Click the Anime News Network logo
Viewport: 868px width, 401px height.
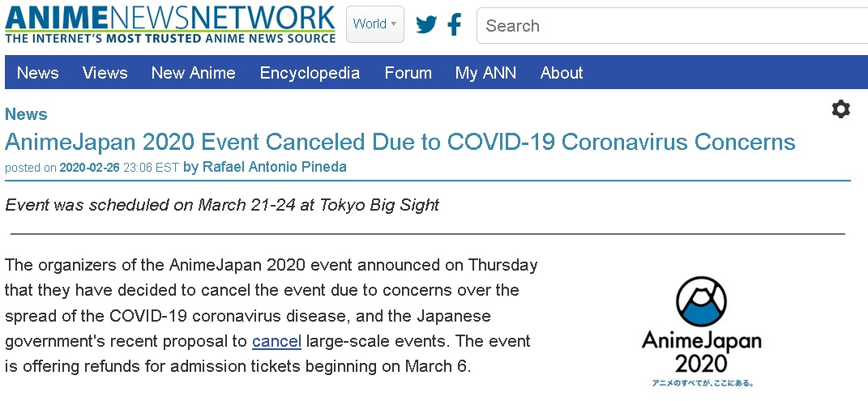(x=170, y=24)
